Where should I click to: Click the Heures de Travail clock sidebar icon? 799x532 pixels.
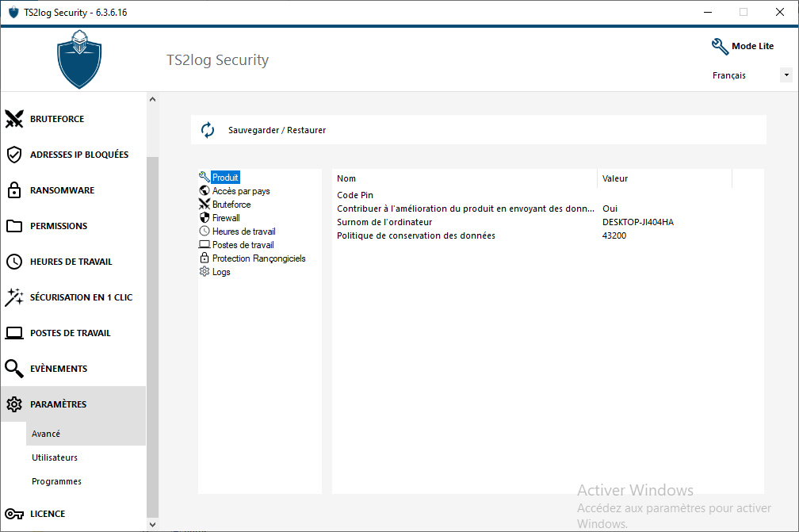point(14,262)
